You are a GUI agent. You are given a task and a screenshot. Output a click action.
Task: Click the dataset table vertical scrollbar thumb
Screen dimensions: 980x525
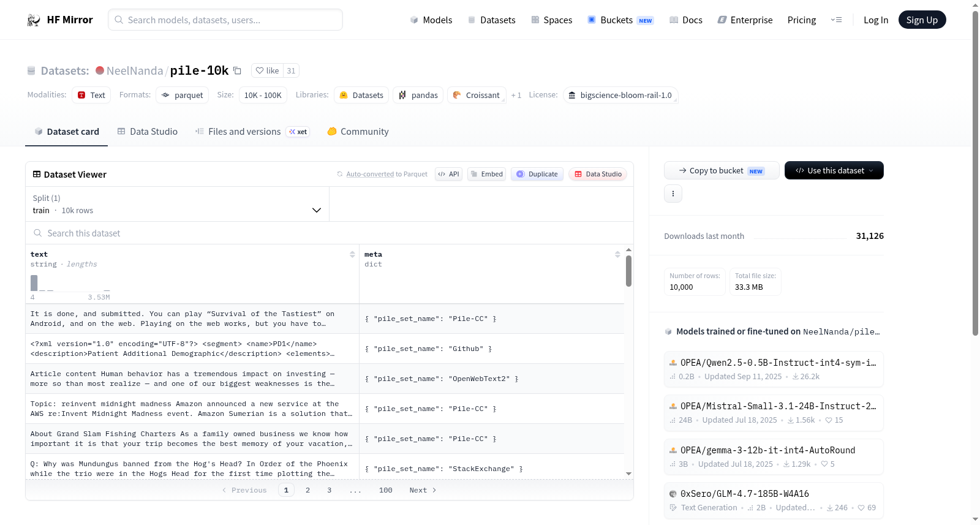pyautogui.click(x=628, y=271)
